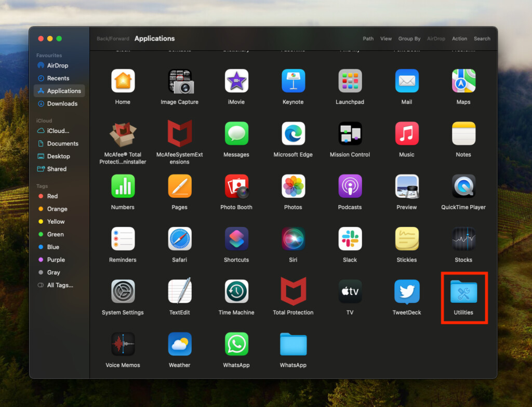The height and width of the screenshot is (407, 532).
Task: Open System Settings gear icon
Action: coord(123,291)
